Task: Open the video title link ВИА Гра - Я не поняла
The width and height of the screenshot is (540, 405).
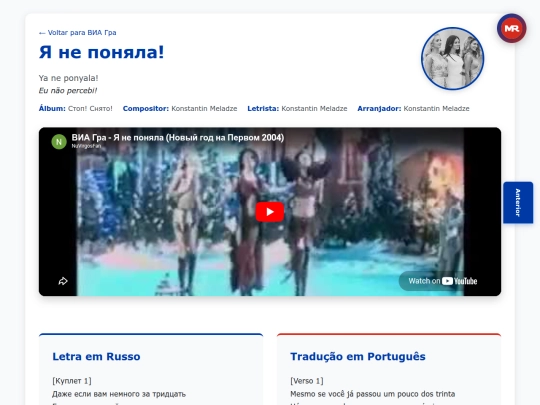Action: pos(178,138)
